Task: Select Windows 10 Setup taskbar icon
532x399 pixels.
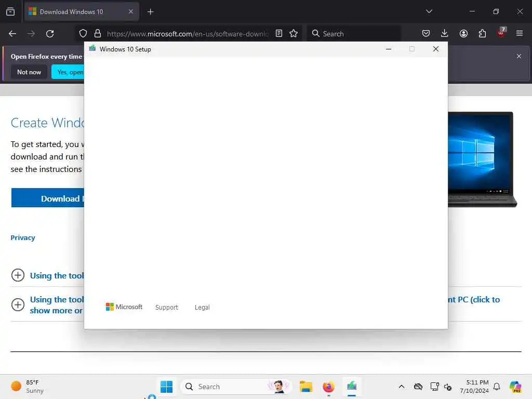Action: [x=352, y=387]
